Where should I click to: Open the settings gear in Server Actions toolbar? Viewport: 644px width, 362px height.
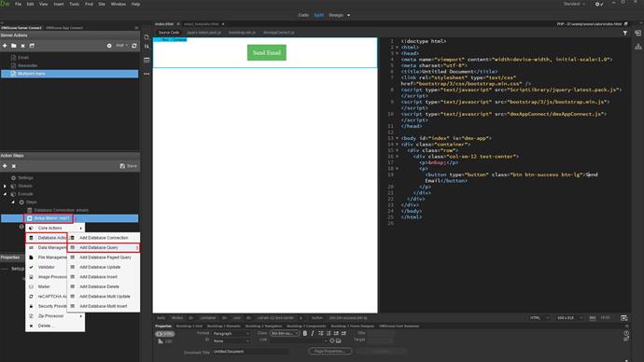click(x=109, y=46)
